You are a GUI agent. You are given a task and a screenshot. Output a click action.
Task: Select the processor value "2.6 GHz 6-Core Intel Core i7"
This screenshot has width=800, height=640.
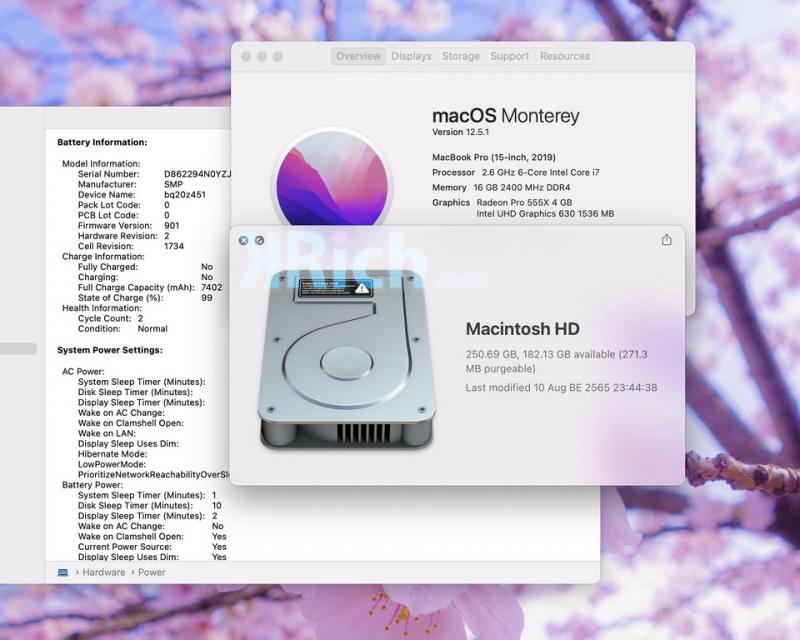click(541, 173)
